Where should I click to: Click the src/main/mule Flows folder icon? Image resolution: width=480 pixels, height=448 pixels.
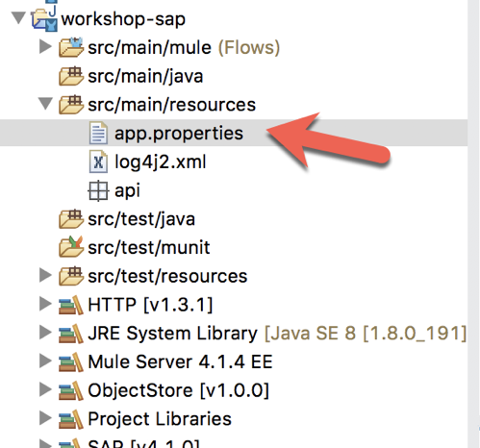[71, 48]
